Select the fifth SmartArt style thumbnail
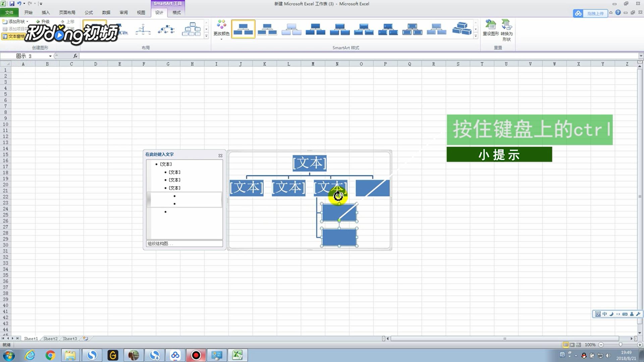644x362 pixels. click(340, 29)
